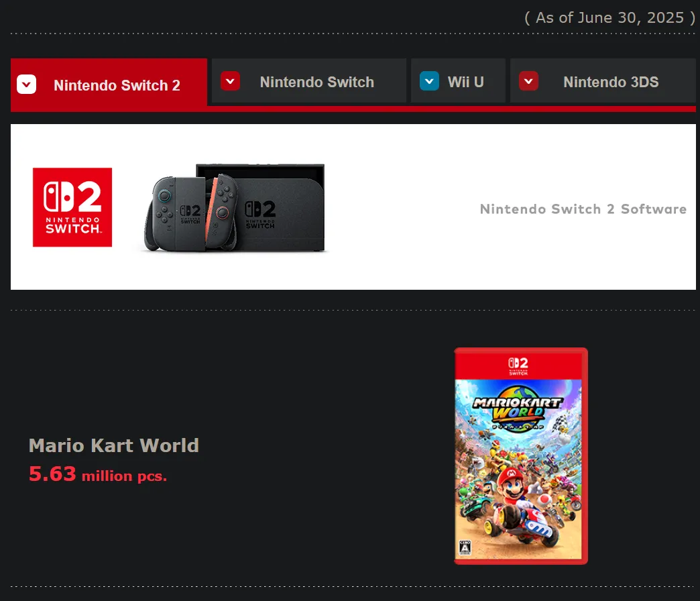Switch to the Nintendo Switch tab
Image resolution: width=700 pixels, height=601 pixels.
(x=309, y=80)
